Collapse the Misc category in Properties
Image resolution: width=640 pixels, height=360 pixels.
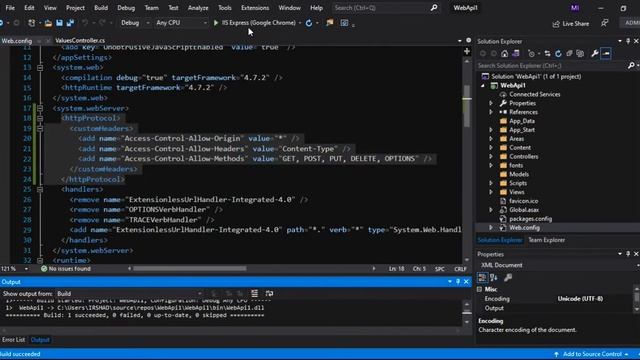480,289
